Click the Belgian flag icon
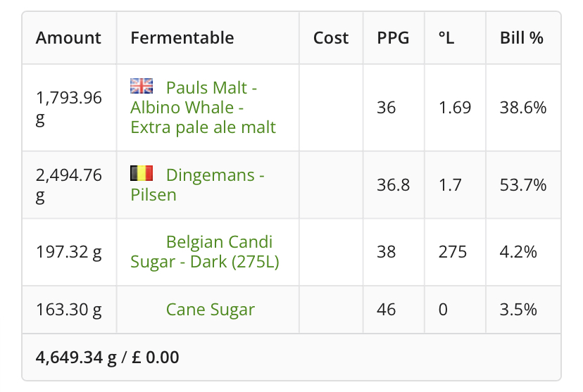Image resolution: width=583 pixels, height=392 pixels. [142, 173]
